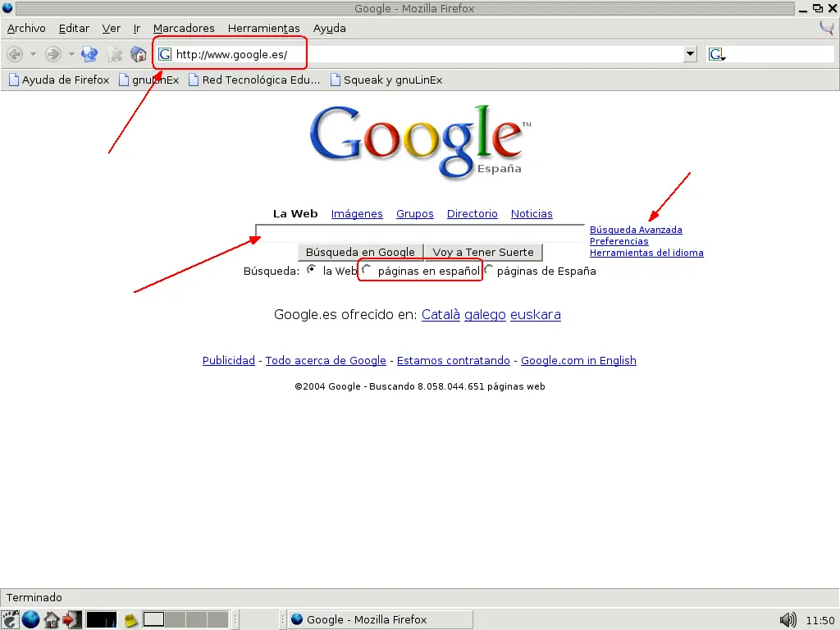Open the Imágenes link

click(x=357, y=214)
